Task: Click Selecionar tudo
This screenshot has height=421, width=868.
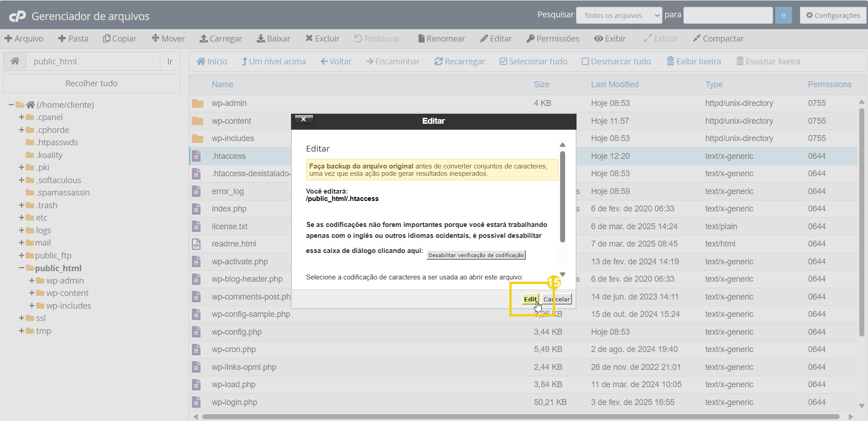Action: (533, 62)
